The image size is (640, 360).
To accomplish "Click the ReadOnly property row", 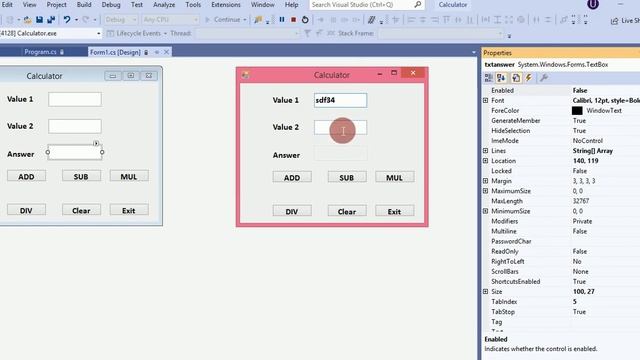I will pyautogui.click(x=561, y=251).
